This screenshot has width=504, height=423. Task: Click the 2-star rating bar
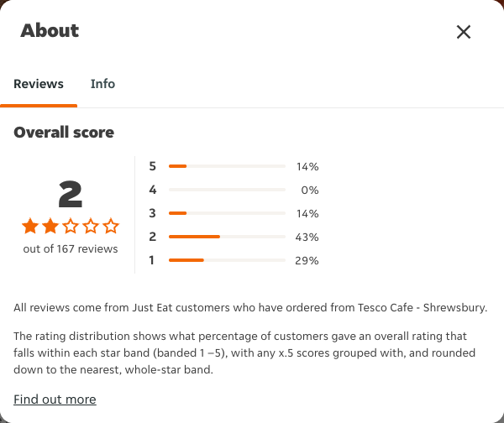(x=227, y=237)
